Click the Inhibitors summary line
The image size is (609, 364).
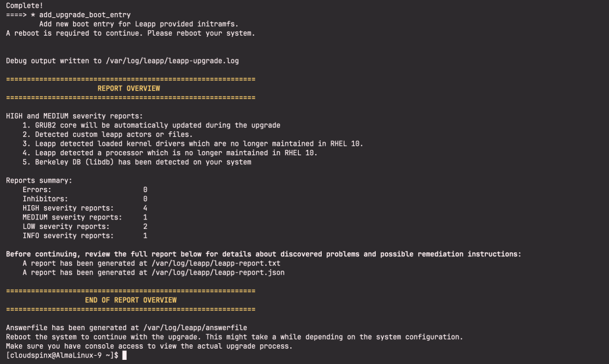84,199
